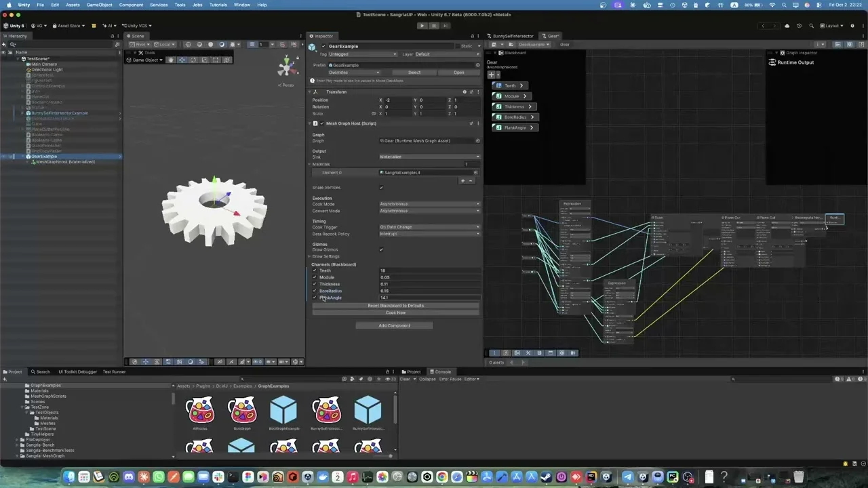Click the Play button in Unity toolbar
Screen dimensions: 868x488
pos(422,26)
